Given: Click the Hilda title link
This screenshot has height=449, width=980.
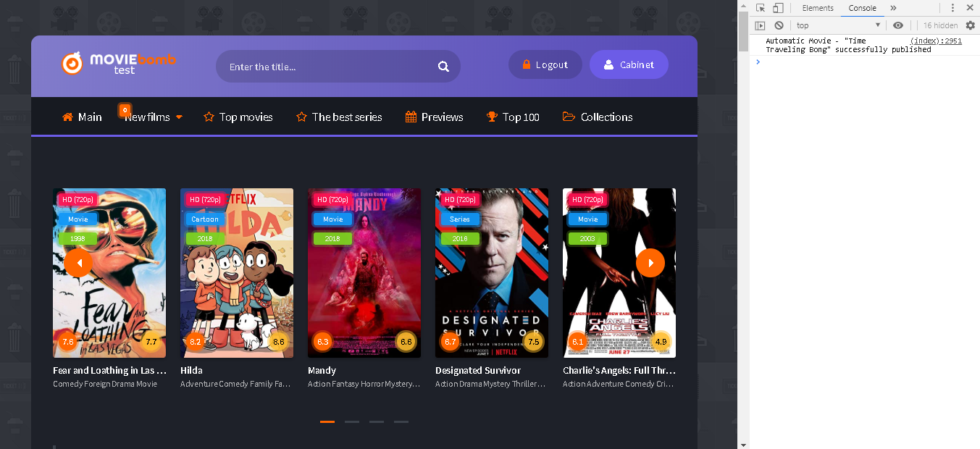Looking at the screenshot, I should click(x=191, y=370).
